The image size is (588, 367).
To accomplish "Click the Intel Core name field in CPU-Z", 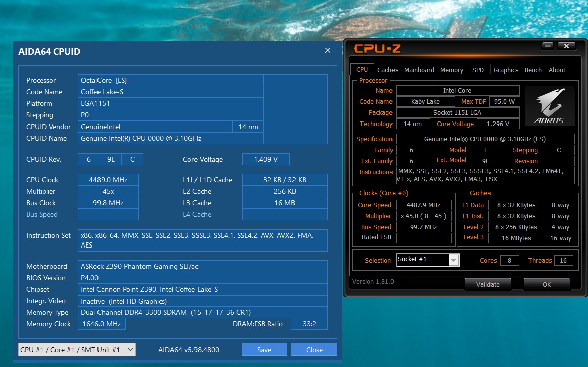I will (457, 91).
